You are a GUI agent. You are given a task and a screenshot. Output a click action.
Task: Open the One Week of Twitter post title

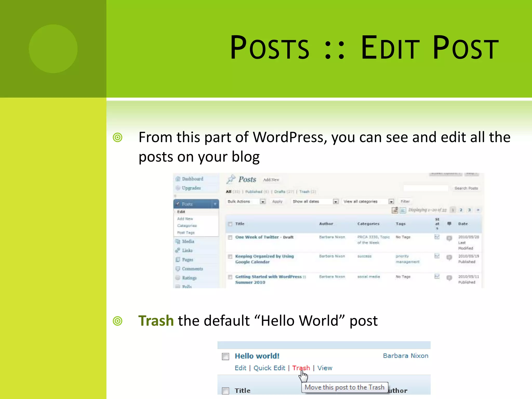click(x=257, y=237)
